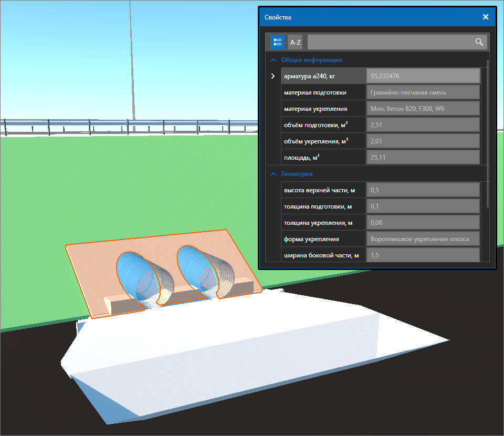This screenshot has height=436, width=504.
Task: Select the материал укрепления label
Action: tap(316, 109)
